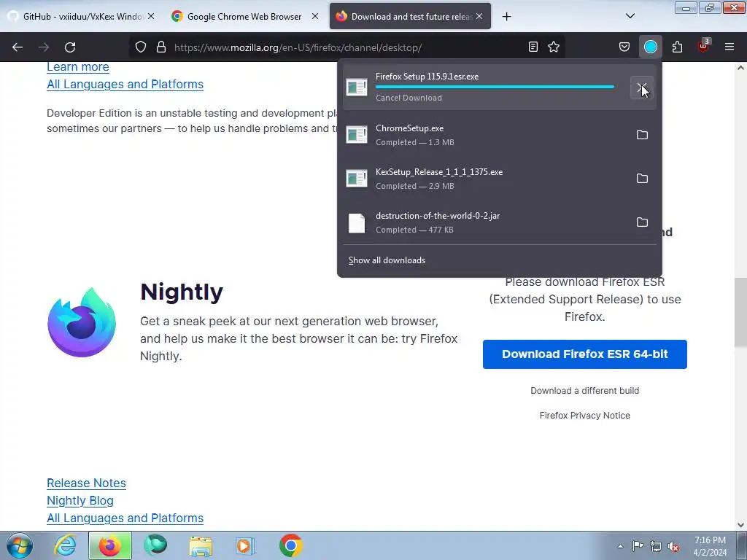Go back to previous page
The width and height of the screenshot is (747, 560).
coord(18,47)
